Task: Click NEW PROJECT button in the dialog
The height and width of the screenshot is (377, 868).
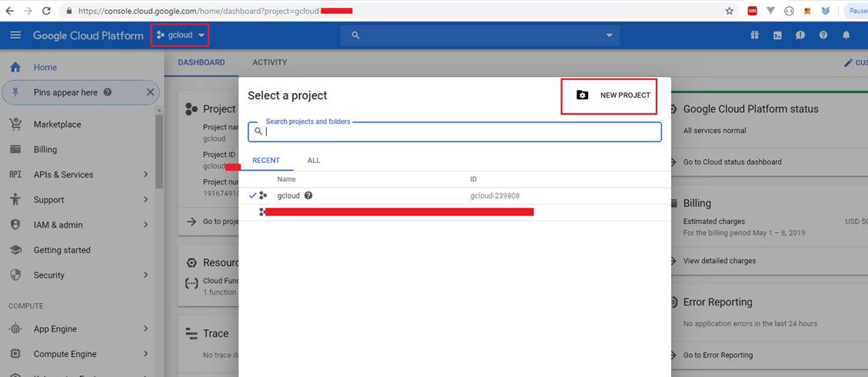Action: pos(610,95)
